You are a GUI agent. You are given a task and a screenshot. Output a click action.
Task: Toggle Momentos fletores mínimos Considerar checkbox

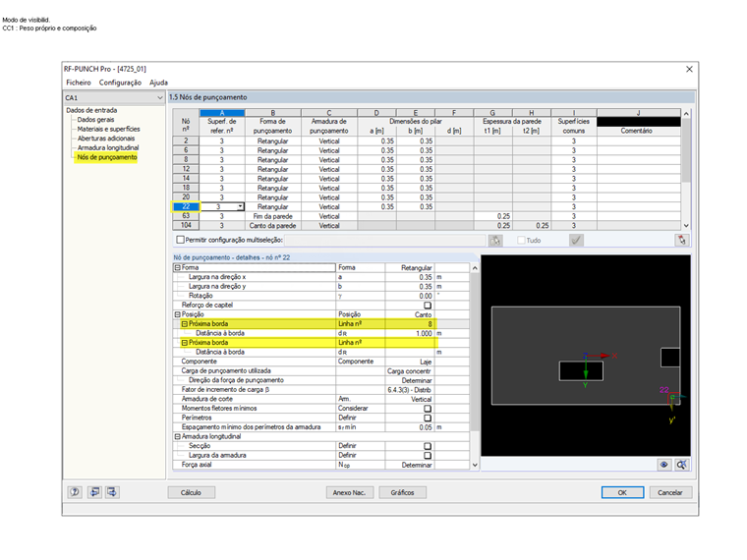428,408
